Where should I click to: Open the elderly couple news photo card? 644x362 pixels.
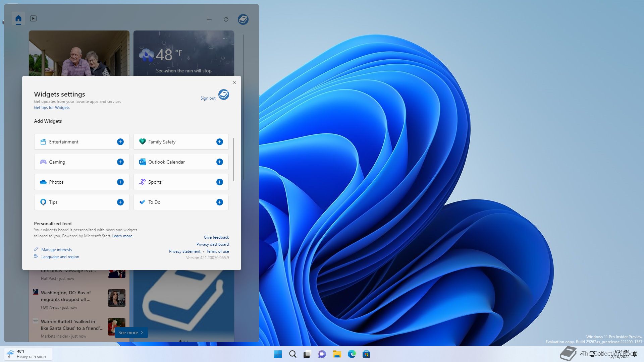(79, 53)
